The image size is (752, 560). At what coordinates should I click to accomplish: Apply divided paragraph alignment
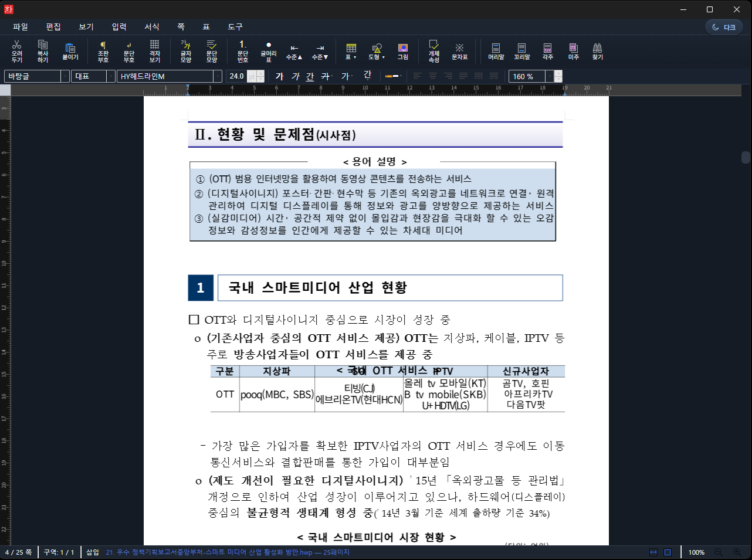[494, 76]
